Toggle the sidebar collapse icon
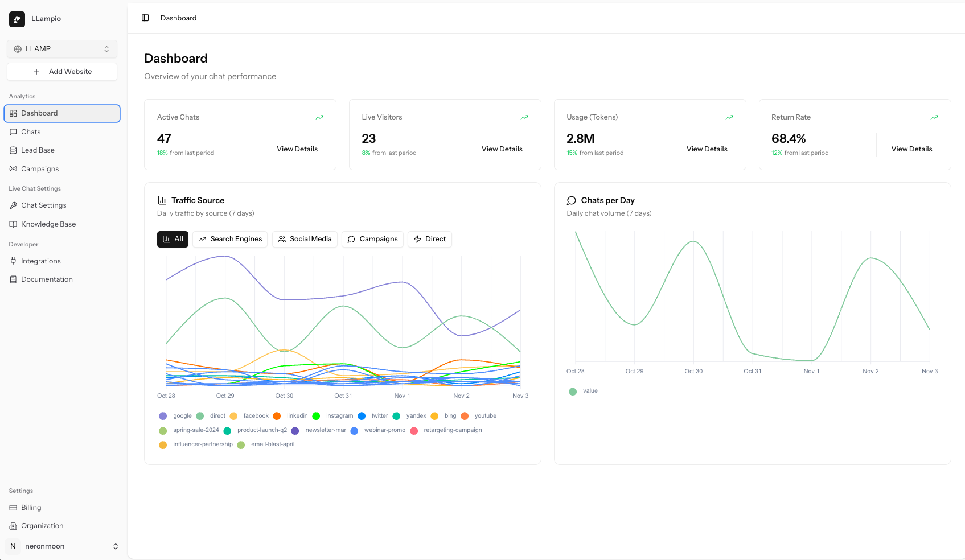Image resolution: width=965 pixels, height=560 pixels. (x=145, y=18)
